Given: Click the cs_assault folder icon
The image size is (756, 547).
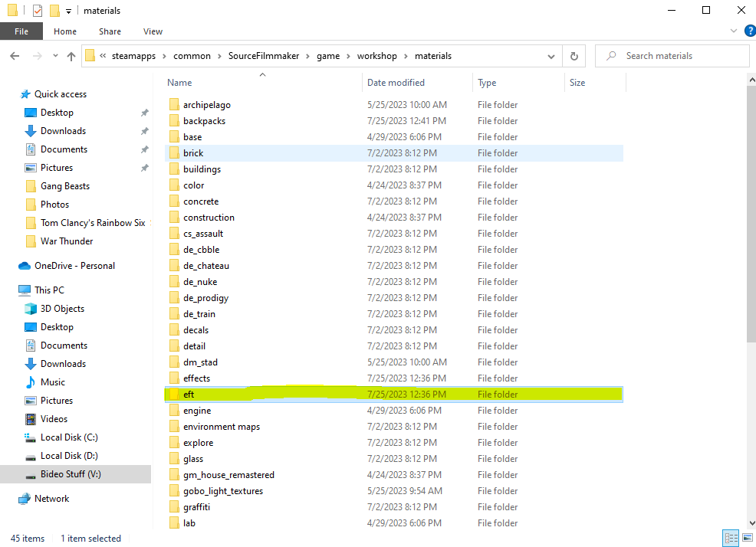Looking at the screenshot, I should point(174,233).
